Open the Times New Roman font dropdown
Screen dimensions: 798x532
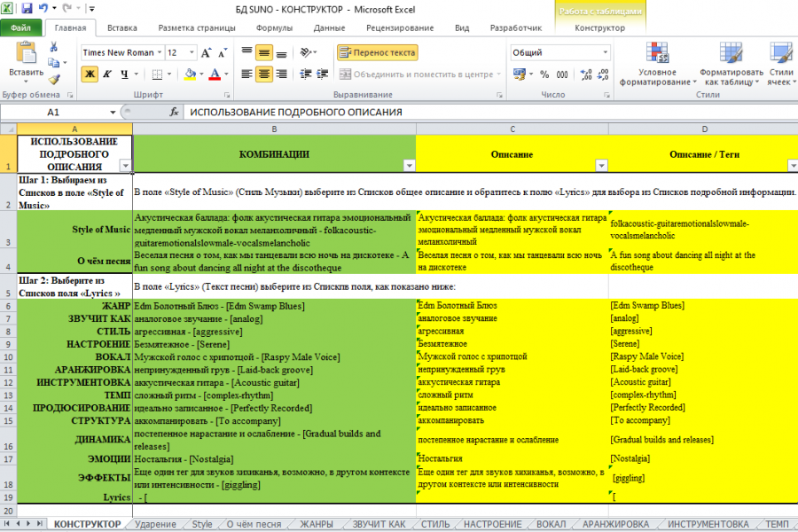(160, 52)
